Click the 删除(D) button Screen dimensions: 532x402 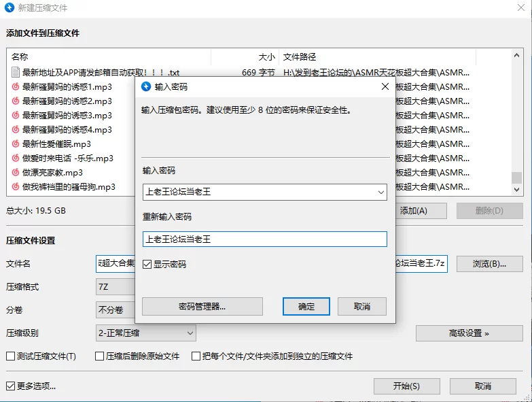489,211
